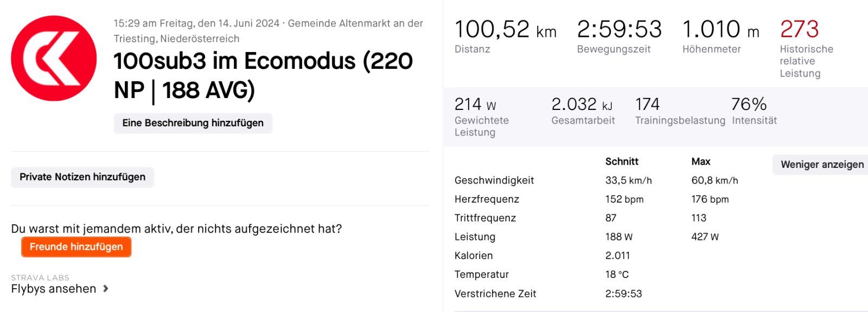
Task: Click the Herzfrequenz row label
Action: tap(487, 199)
